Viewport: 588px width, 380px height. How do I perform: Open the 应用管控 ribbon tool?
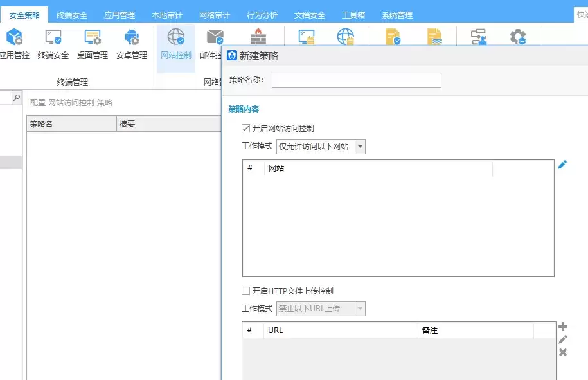(14, 44)
